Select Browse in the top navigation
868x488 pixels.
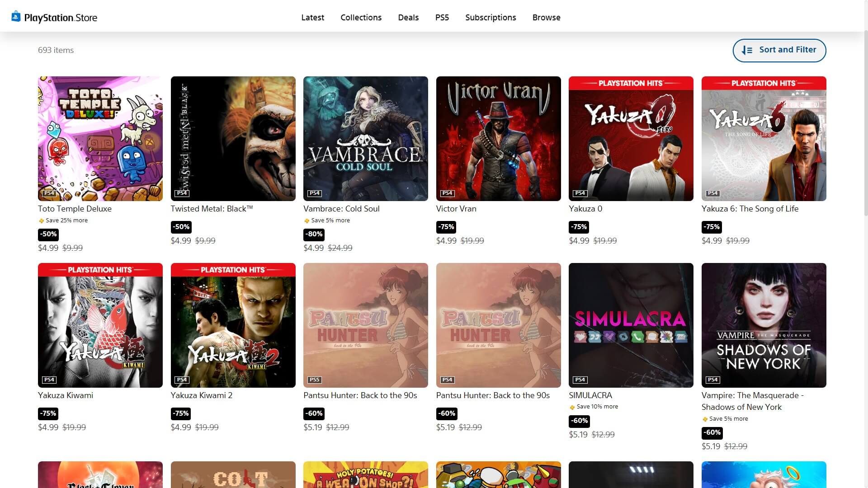tap(546, 18)
